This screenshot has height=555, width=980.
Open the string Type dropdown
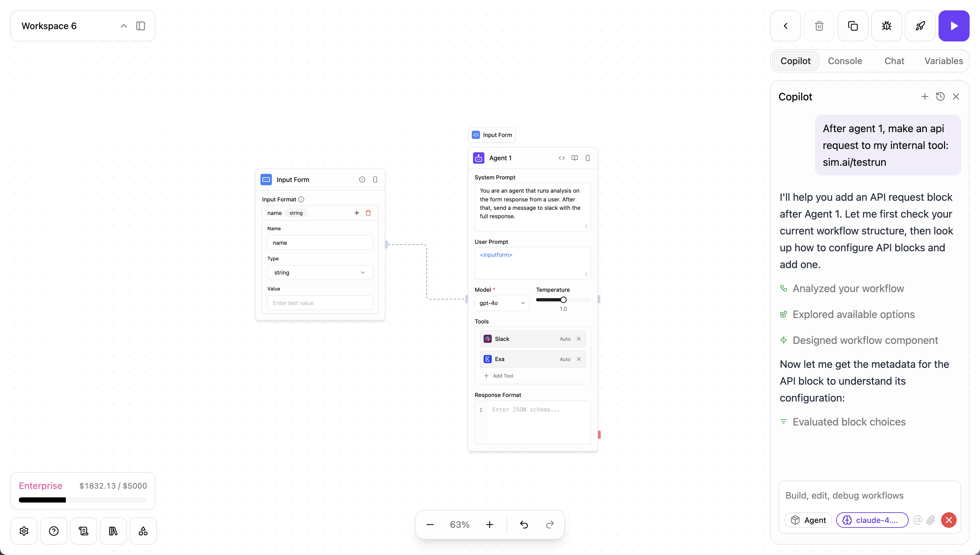click(x=320, y=273)
